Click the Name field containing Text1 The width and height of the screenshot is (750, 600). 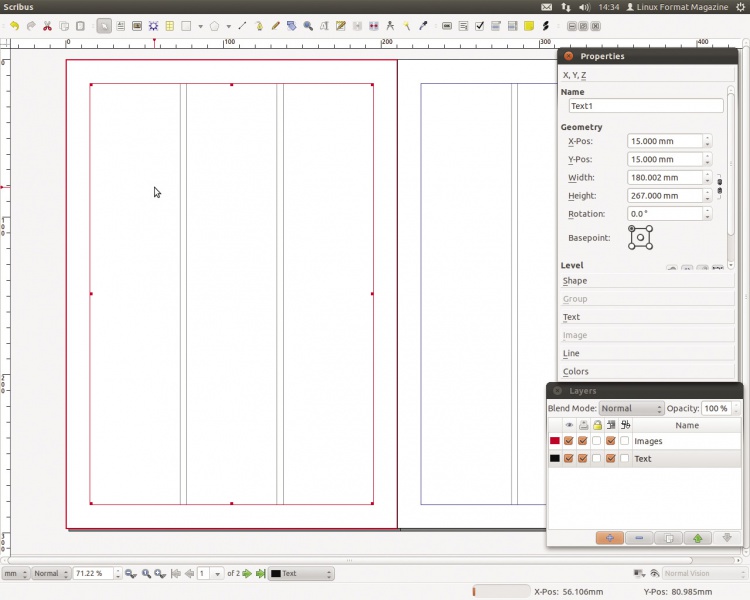[646, 106]
